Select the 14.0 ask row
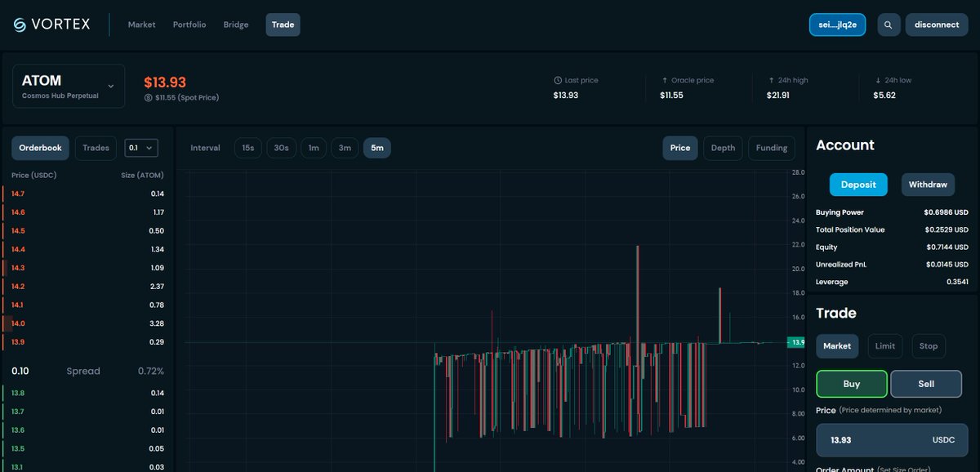This screenshot has width=980, height=472. click(x=87, y=323)
